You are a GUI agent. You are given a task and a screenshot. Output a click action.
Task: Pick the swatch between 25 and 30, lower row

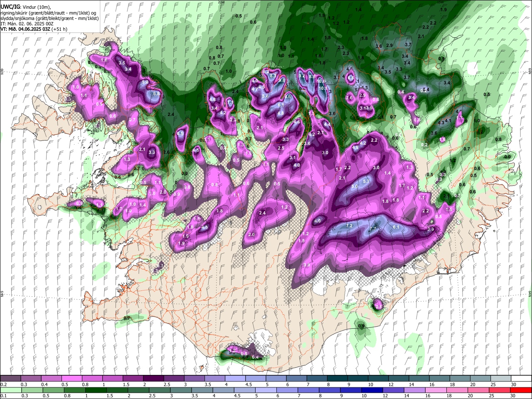[500, 390]
